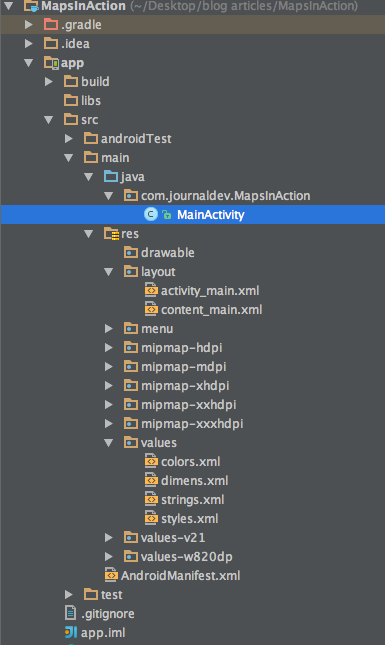Click the blue java source folder icon
Image resolution: width=385 pixels, height=645 pixels.
[111, 176]
